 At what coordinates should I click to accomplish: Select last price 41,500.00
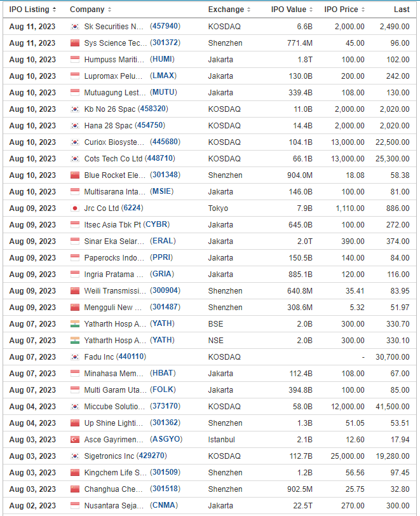point(393,407)
